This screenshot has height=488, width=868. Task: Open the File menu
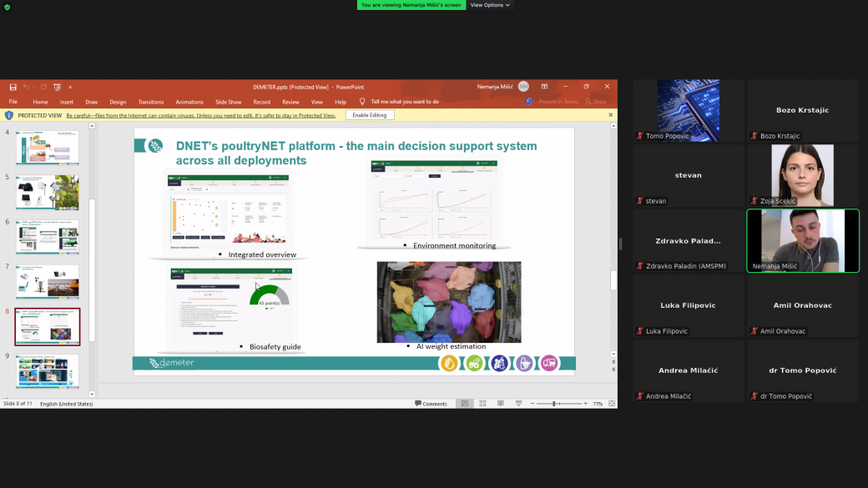[13, 102]
